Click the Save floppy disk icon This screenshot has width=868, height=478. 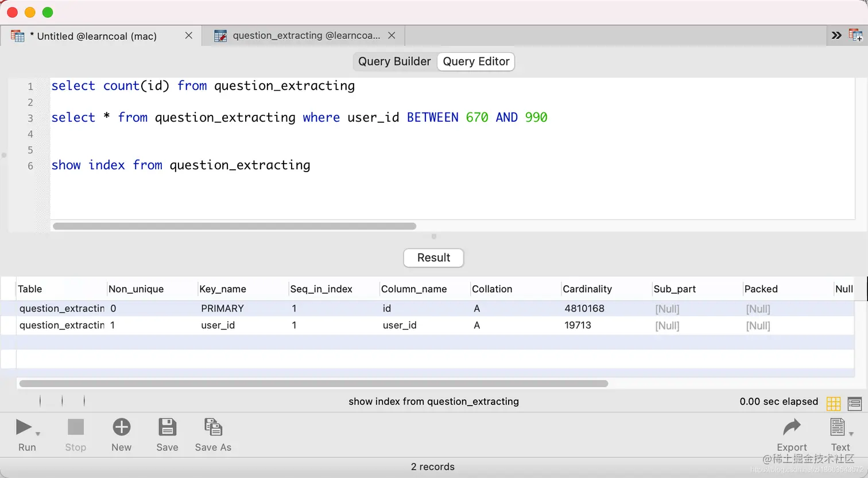click(x=167, y=427)
